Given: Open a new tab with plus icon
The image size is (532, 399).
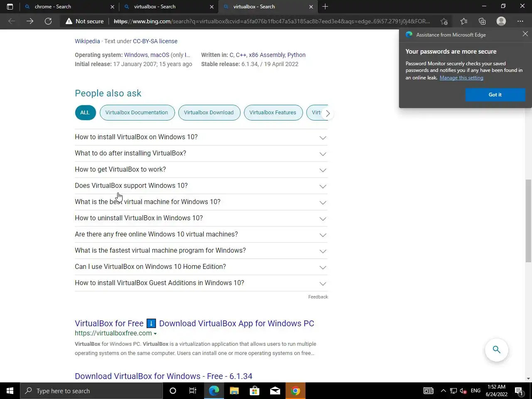Looking at the screenshot, I should coord(325,7).
